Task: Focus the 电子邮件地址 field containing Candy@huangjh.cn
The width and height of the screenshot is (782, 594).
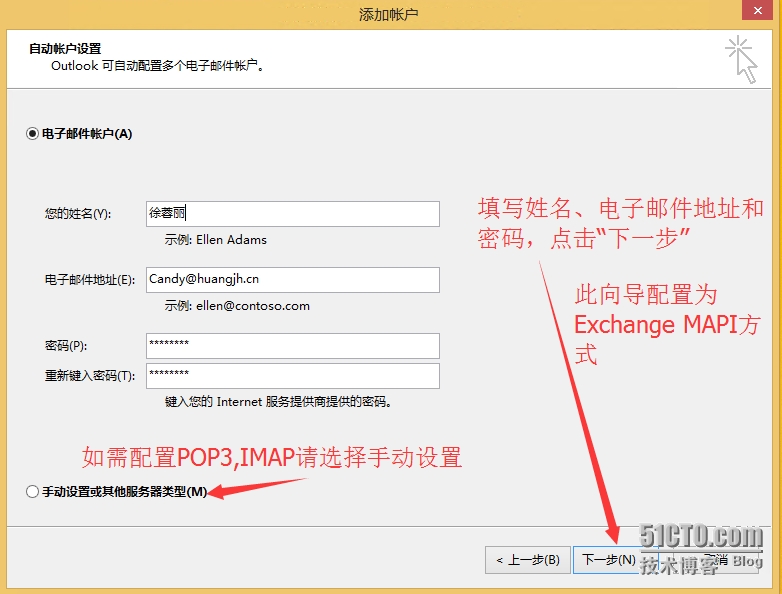Action: tap(292, 279)
